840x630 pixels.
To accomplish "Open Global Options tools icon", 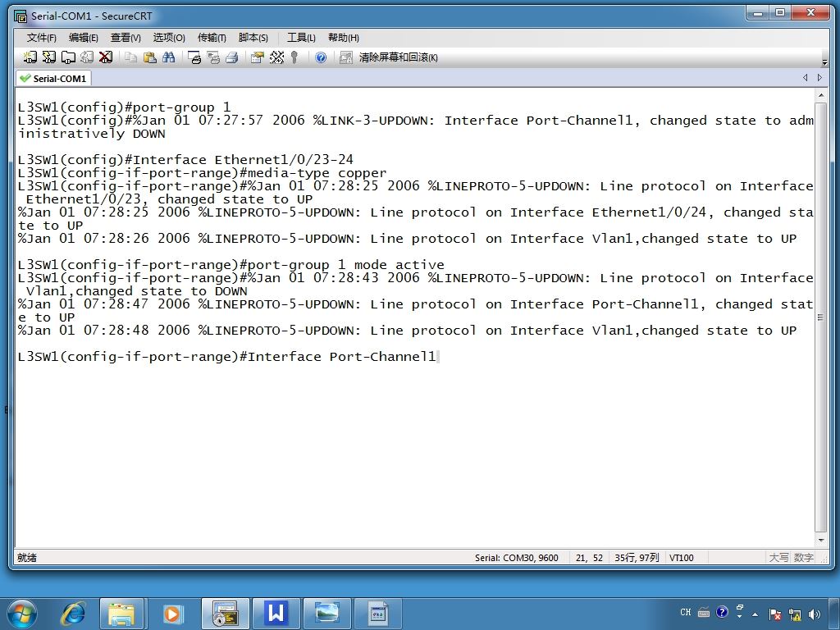I will (276, 57).
